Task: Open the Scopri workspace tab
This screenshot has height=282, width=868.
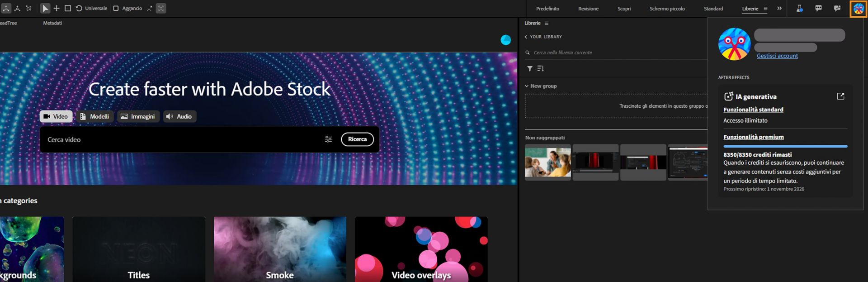Action: click(624, 9)
